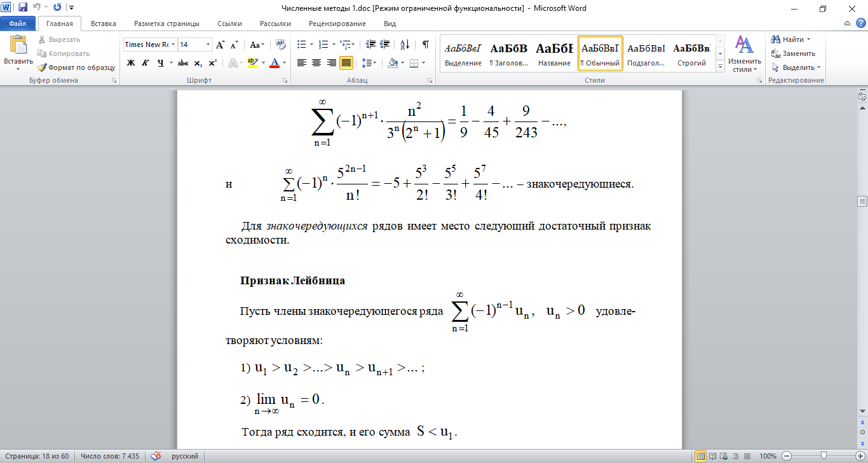Center-align the text
Screen dimensions: 868x463
pos(316,63)
